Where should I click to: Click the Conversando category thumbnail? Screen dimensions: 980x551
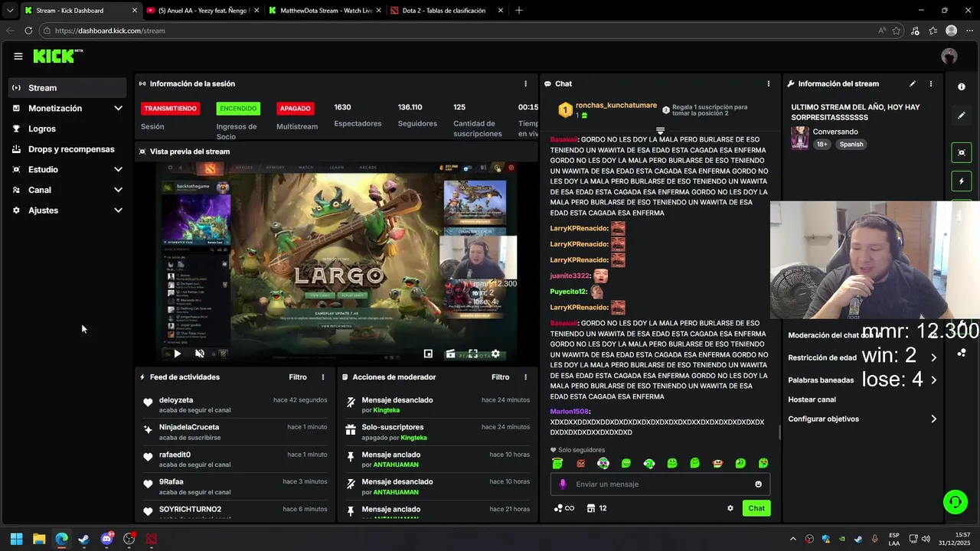pos(800,138)
